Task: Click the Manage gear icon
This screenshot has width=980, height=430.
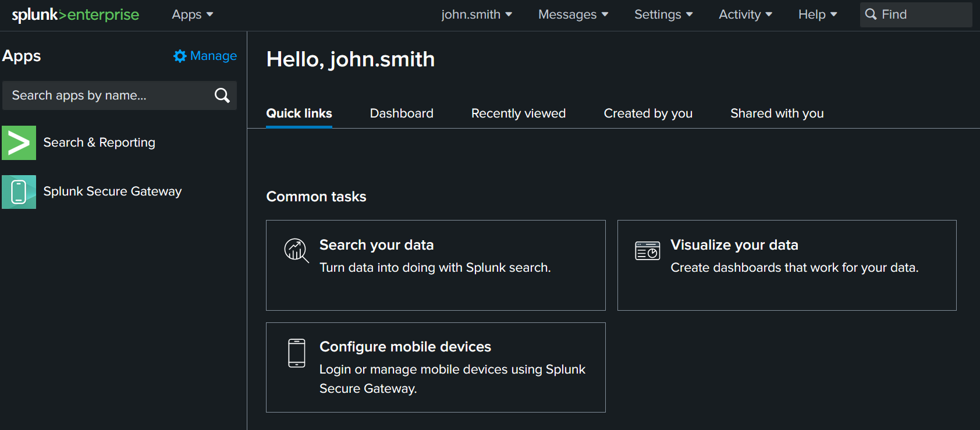Action: point(180,56)
